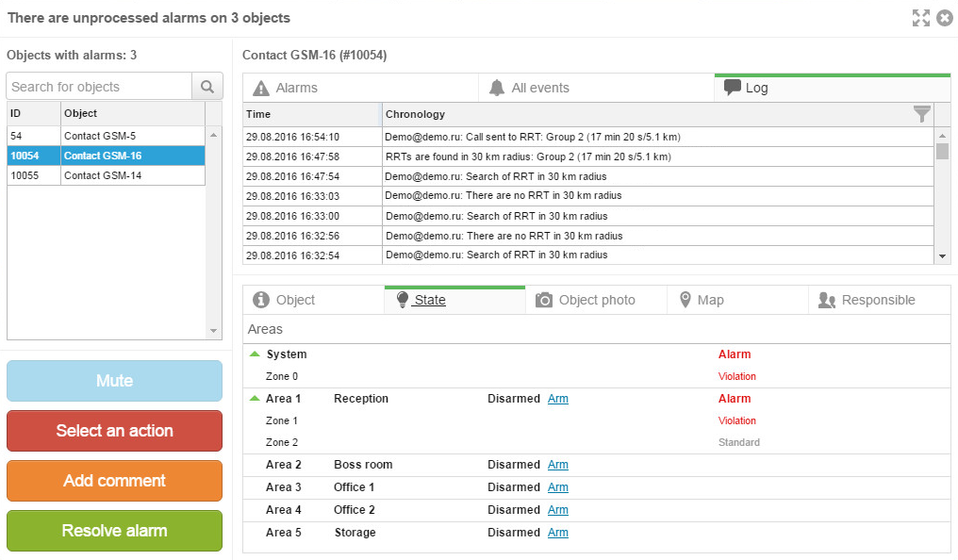Click the Select an action button

click(x=114, y=431)
